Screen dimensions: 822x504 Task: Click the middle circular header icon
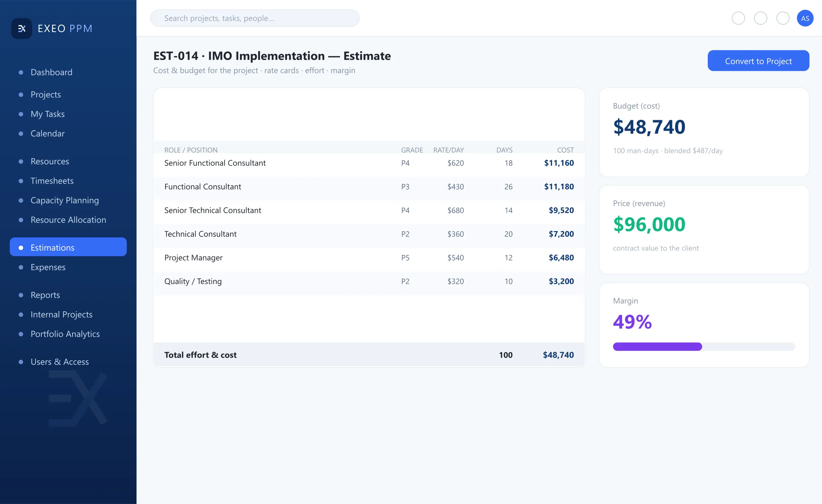point(760,18)
